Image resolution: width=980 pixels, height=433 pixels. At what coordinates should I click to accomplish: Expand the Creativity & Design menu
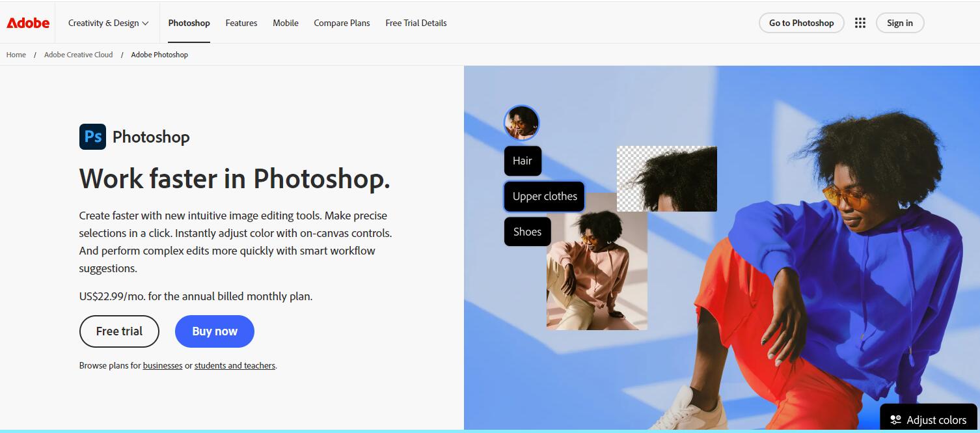pyautogui.click(x=108, y=23)
